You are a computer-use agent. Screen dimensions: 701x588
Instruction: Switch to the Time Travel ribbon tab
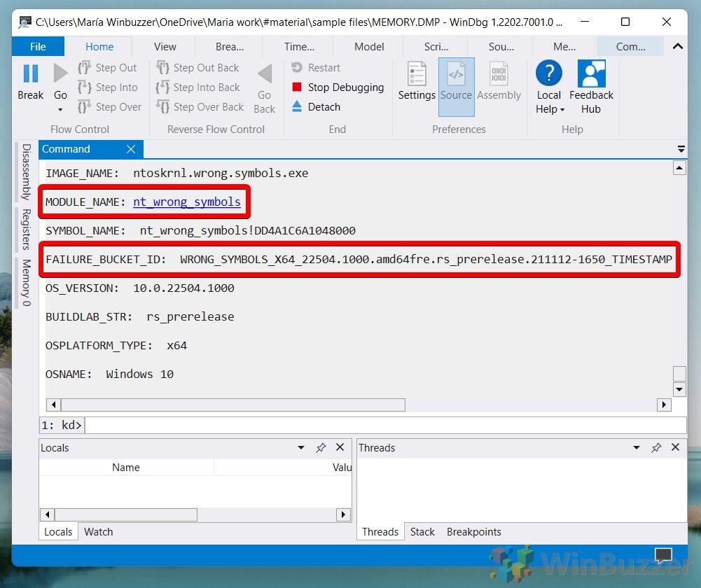299,46
